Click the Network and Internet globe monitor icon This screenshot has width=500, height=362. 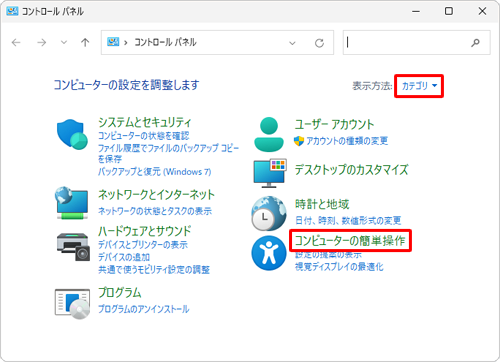click(x=72, y=203)
